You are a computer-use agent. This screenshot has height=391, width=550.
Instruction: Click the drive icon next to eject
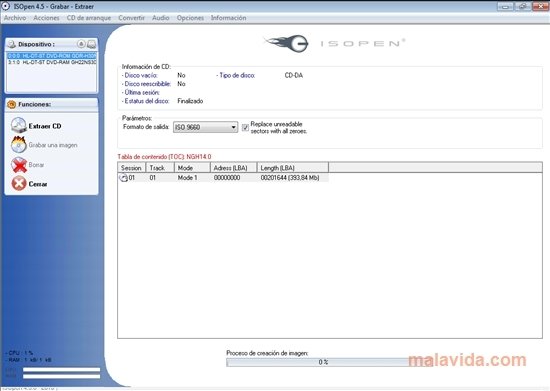point(92,44)
